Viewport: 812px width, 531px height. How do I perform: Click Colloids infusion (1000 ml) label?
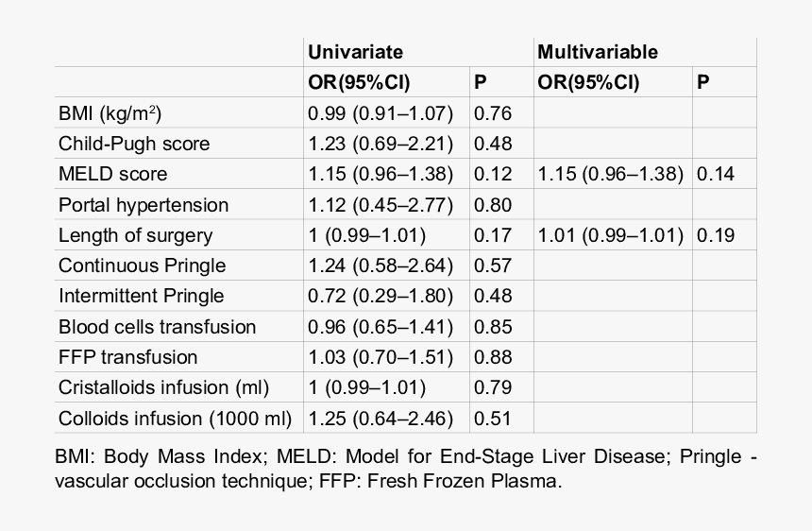tap(175, 418)
